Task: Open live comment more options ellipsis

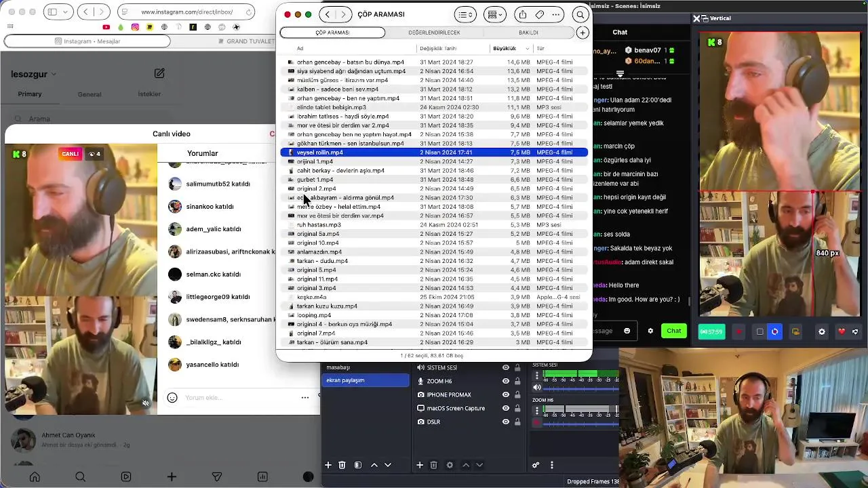Action: pos(305,398)
